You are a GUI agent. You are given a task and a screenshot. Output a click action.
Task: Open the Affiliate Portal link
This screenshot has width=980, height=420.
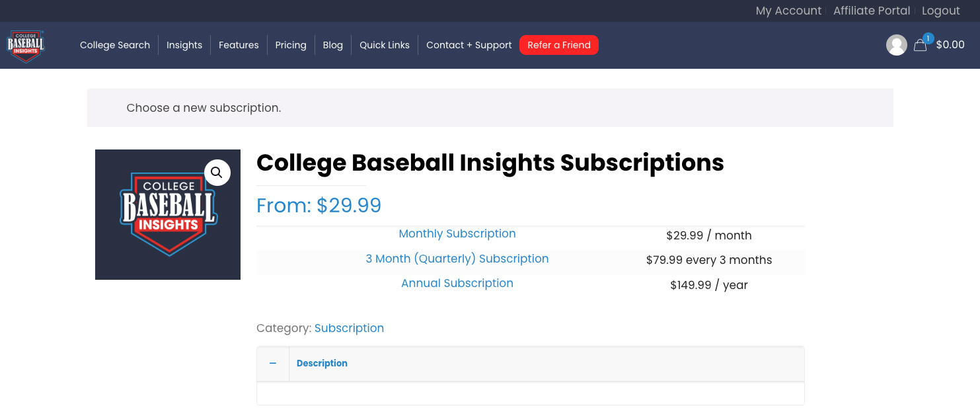click(x=872, y=11)
